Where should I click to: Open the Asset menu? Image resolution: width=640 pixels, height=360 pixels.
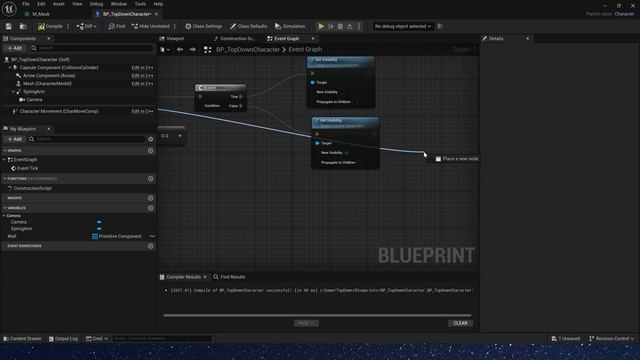coord(59,4)
